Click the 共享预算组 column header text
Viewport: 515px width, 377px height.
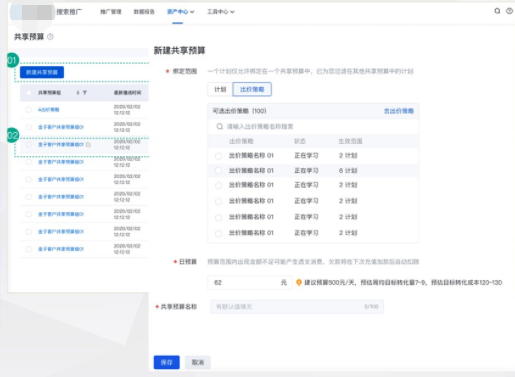tap(49, 93)
